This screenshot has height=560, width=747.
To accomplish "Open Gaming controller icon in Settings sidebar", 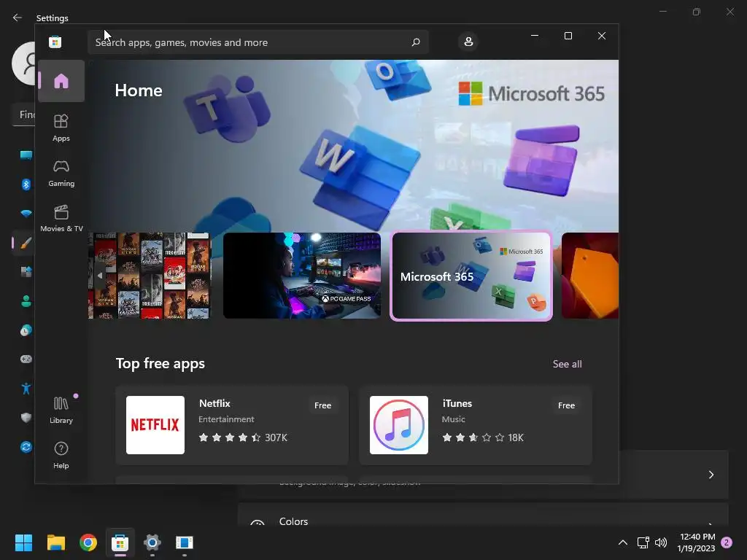I will 26,359.
